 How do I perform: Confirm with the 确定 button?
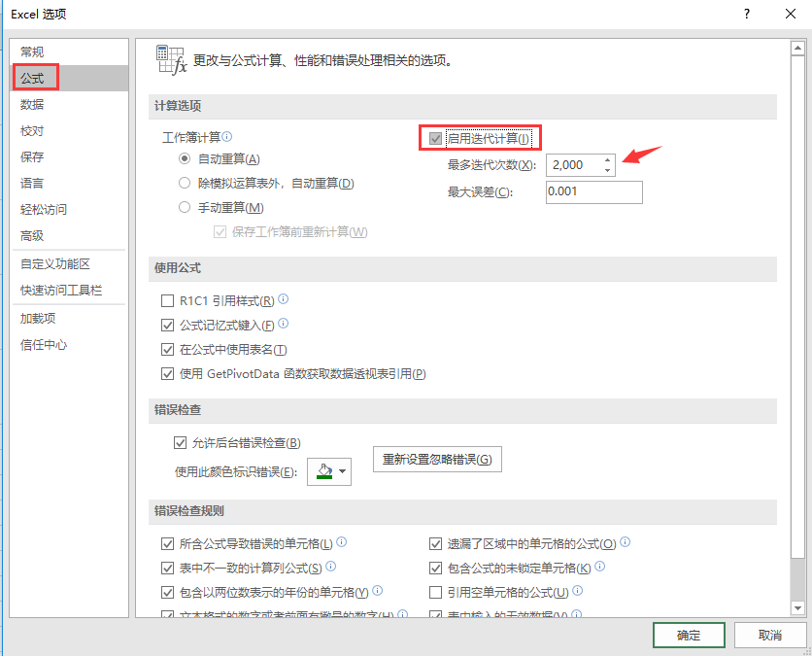[689, 635]
